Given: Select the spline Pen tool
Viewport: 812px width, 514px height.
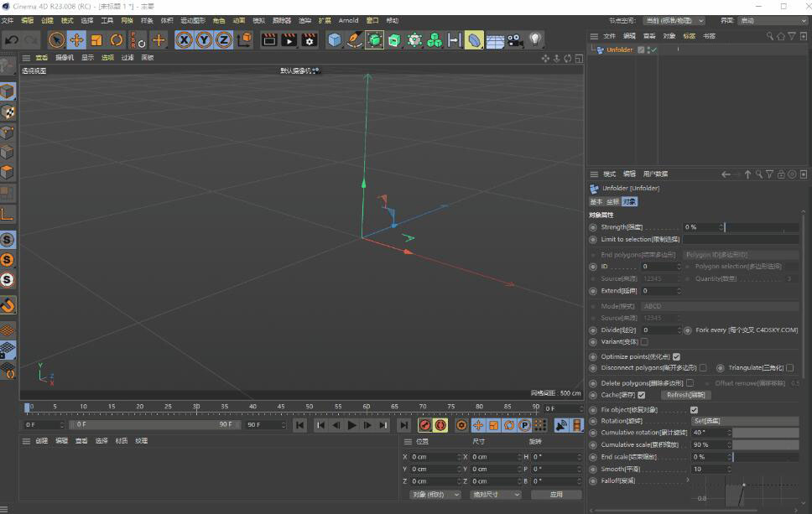Looking at the screenshot, I should tap(354, 40).
